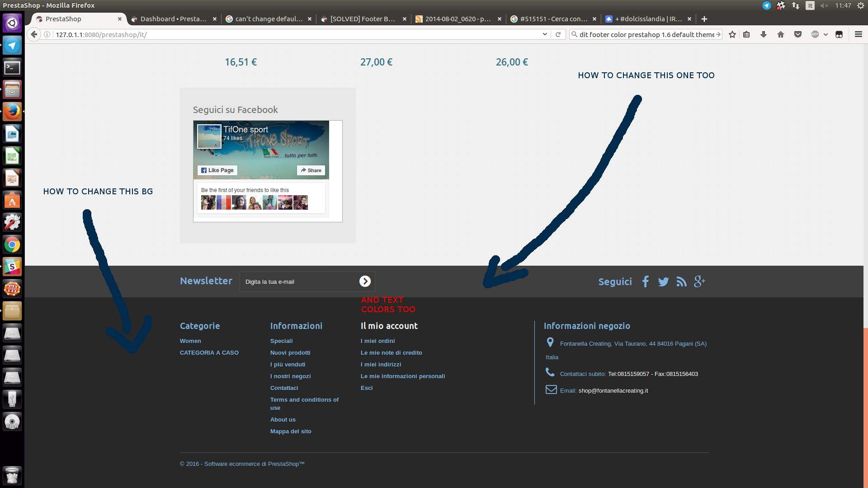Viewport: 868px width, 488px height.
Task: Submit newsletter with the arrow button
Action: click(x=365, y=282)
